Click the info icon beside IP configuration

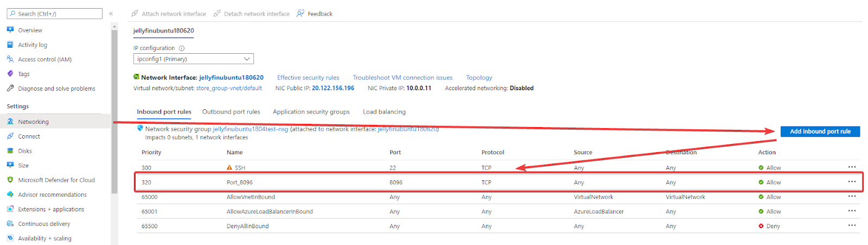point(182,48)
